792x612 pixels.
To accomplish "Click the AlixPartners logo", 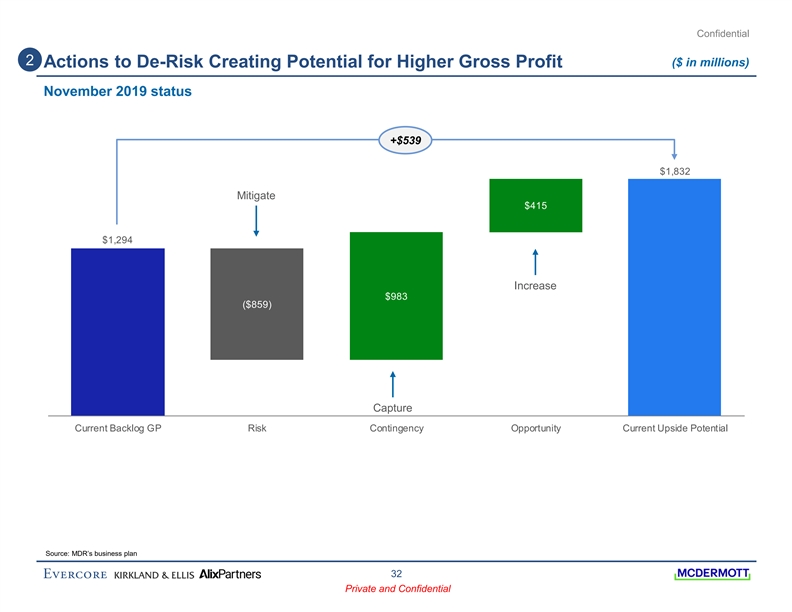I will [x=231, y=575].
